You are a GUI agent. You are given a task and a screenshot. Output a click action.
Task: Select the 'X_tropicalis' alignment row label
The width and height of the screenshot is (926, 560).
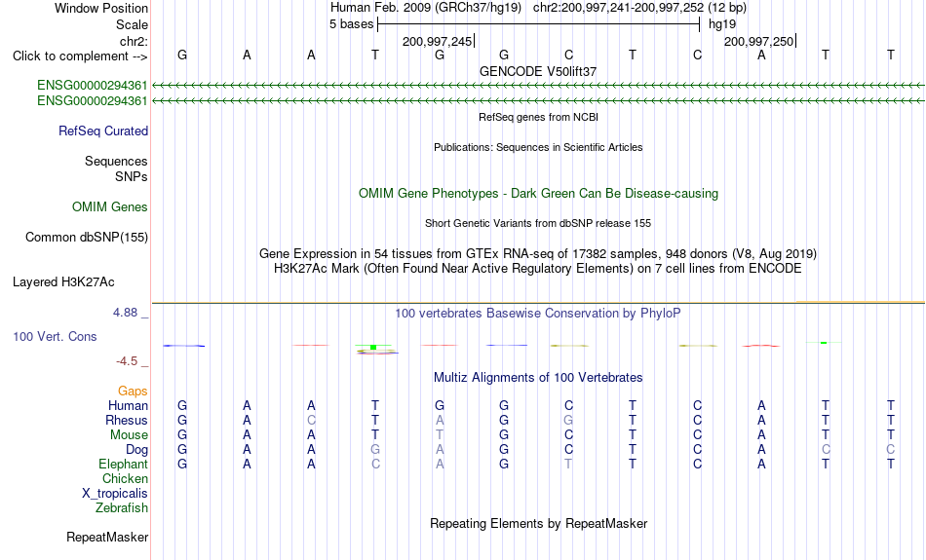point(115,494)
